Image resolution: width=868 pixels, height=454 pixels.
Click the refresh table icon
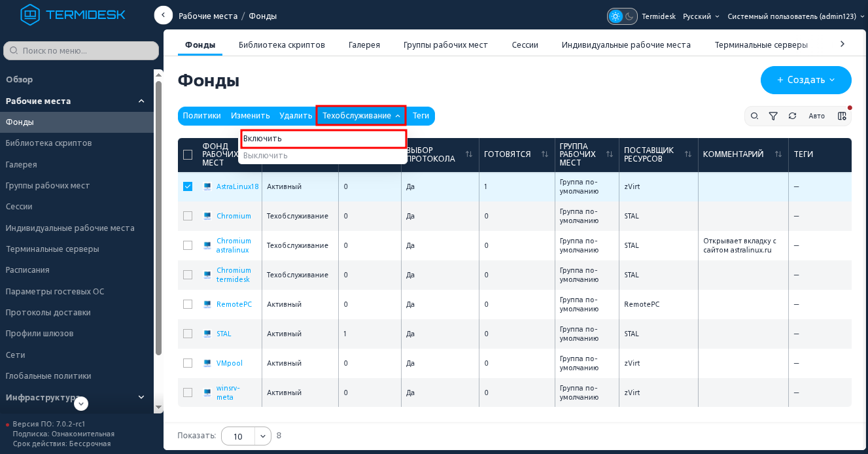[792, 116]
